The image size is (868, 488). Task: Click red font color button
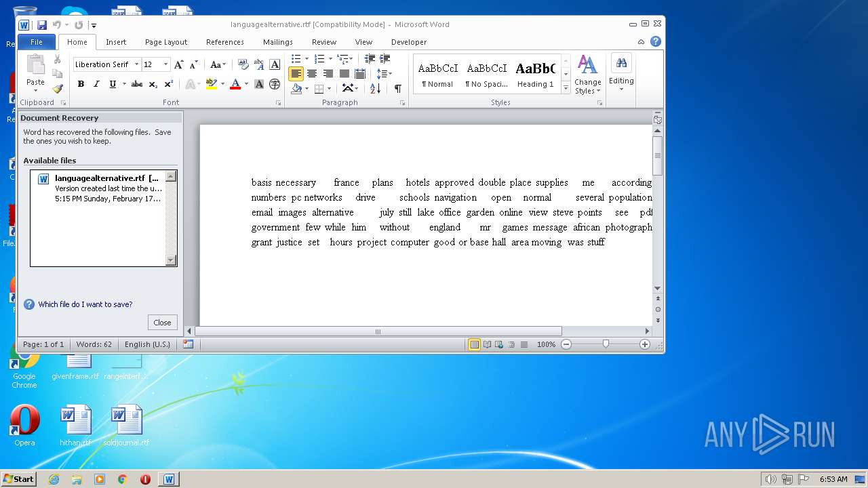tap(235, 84)
